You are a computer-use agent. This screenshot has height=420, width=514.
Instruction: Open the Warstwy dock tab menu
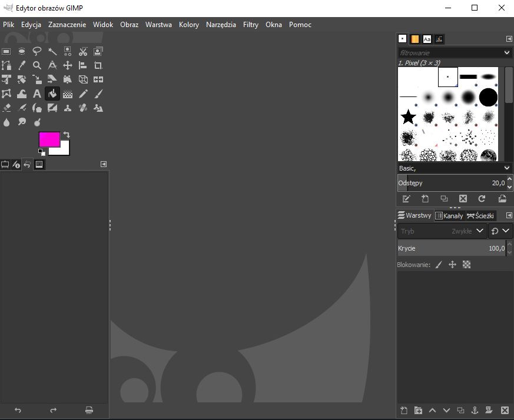point(509,215)
